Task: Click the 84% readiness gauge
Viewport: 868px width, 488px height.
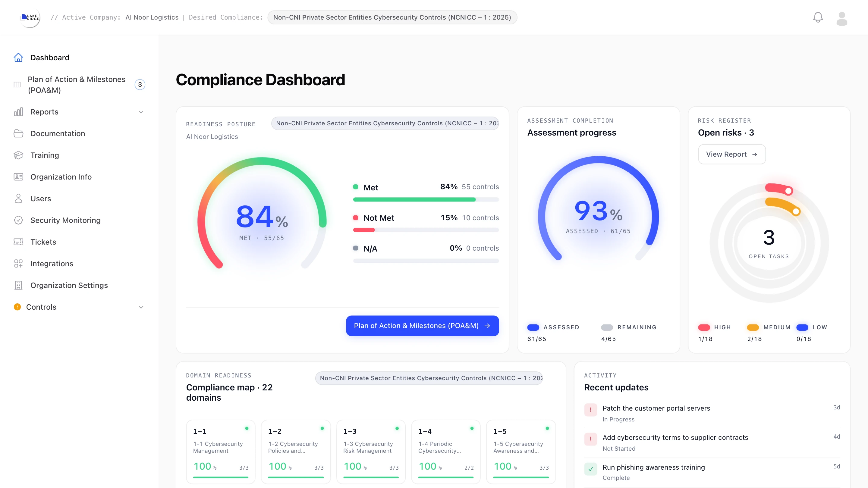Action: [262, 216]
